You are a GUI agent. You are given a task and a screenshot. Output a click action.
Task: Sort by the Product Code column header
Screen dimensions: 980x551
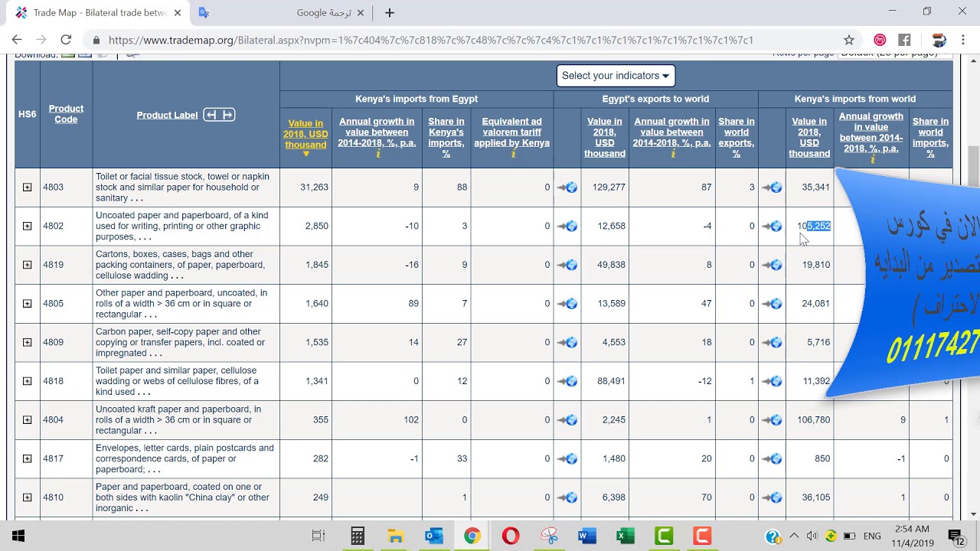click(x=66, y=114)
